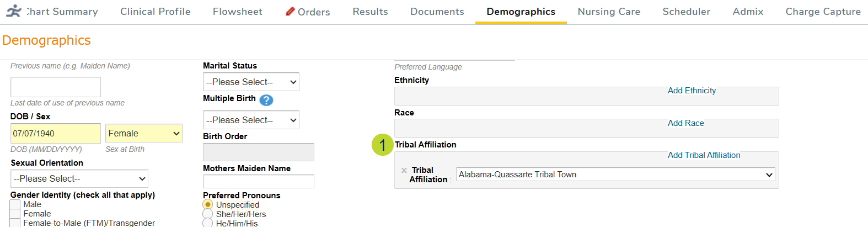
Task: Select the Unspecified pronoun radio button
Action: tap(208, 205)
